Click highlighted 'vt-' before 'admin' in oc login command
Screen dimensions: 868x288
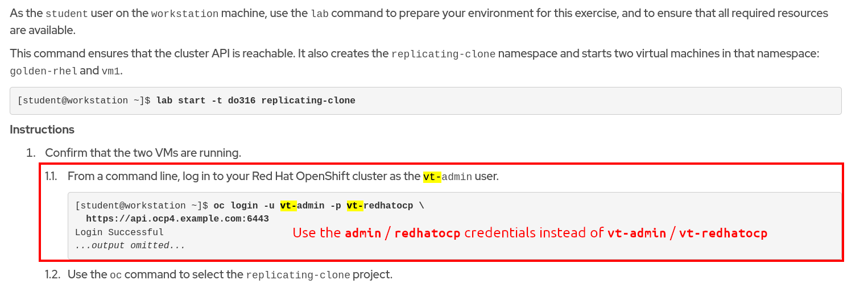pos(288,206)
